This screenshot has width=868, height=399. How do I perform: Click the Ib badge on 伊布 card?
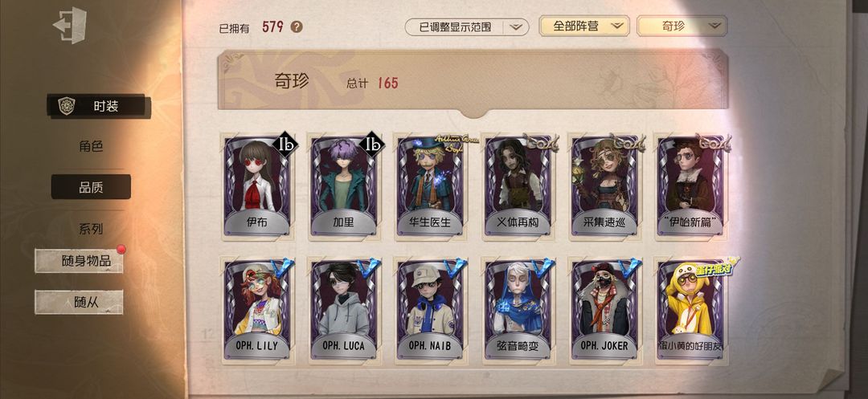[285, 145]
